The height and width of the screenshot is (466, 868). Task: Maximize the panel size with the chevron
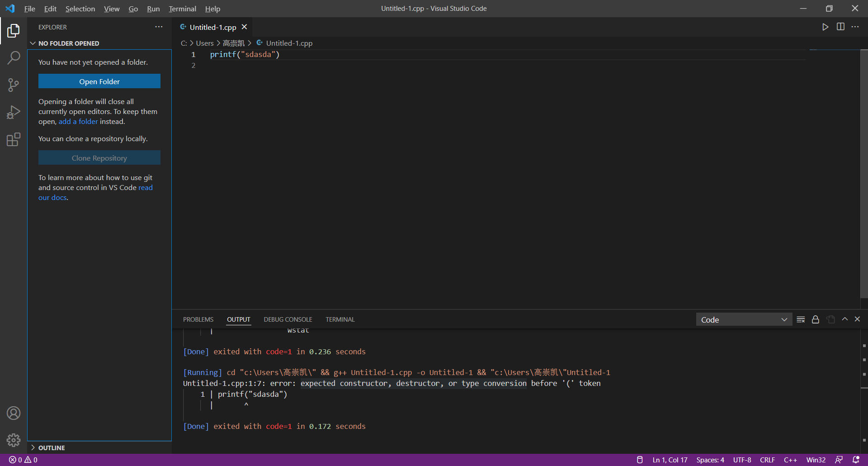[845, 319]
